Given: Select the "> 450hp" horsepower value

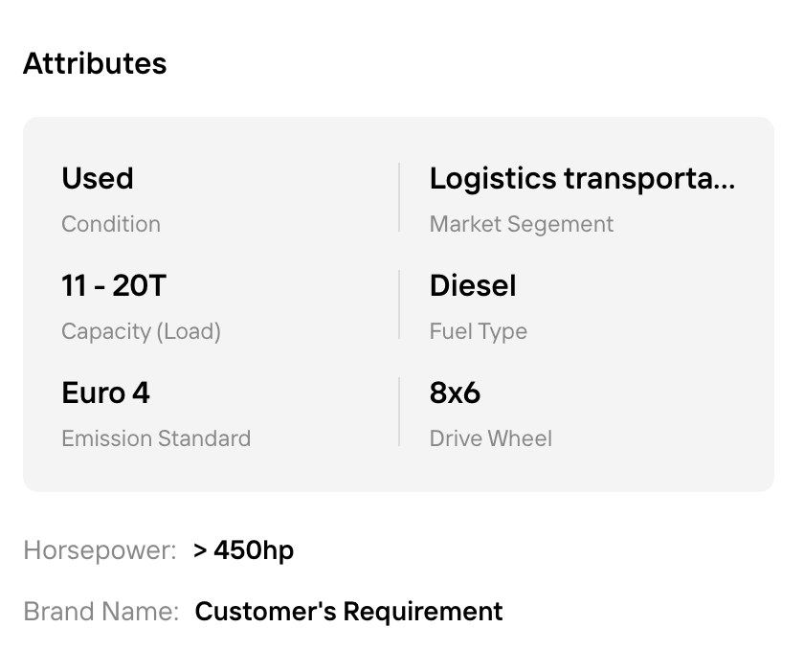Looking at the screenshot, I should [243, 550].
